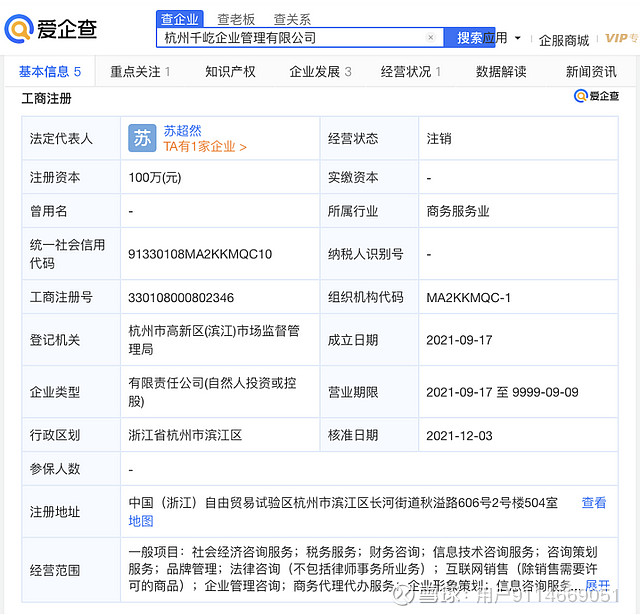This screenshot has height=615, width=640.
Task: Click the 100万(元) registered capital value
Action: (x=155, y=178)
